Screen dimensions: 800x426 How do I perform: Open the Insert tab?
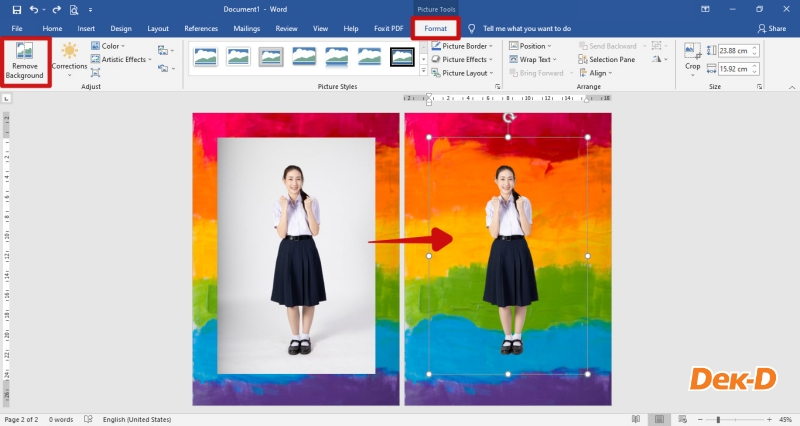coord(86,28)
